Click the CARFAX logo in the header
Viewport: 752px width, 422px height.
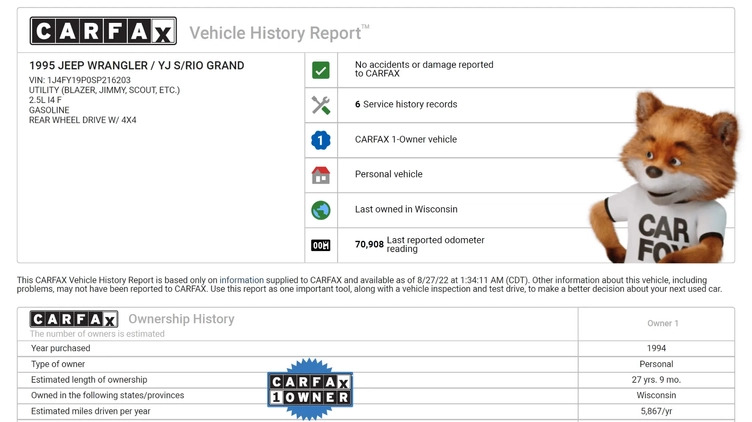[103, 31]
